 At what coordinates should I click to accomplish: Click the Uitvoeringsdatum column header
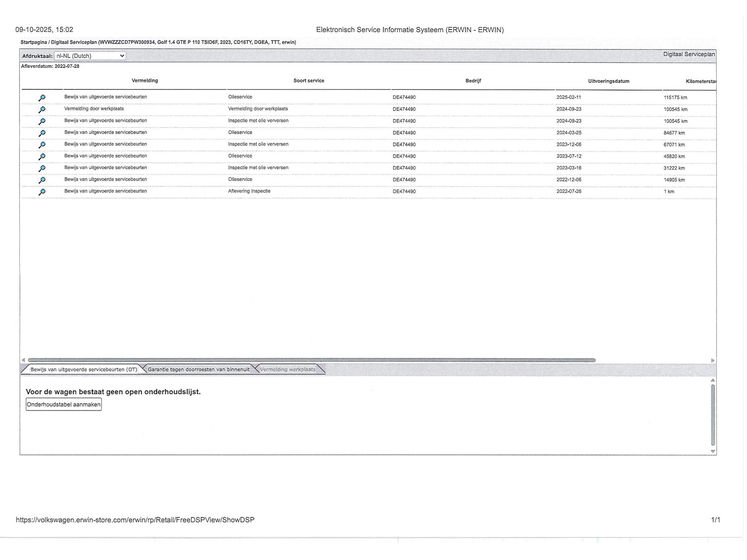(608, 81)
